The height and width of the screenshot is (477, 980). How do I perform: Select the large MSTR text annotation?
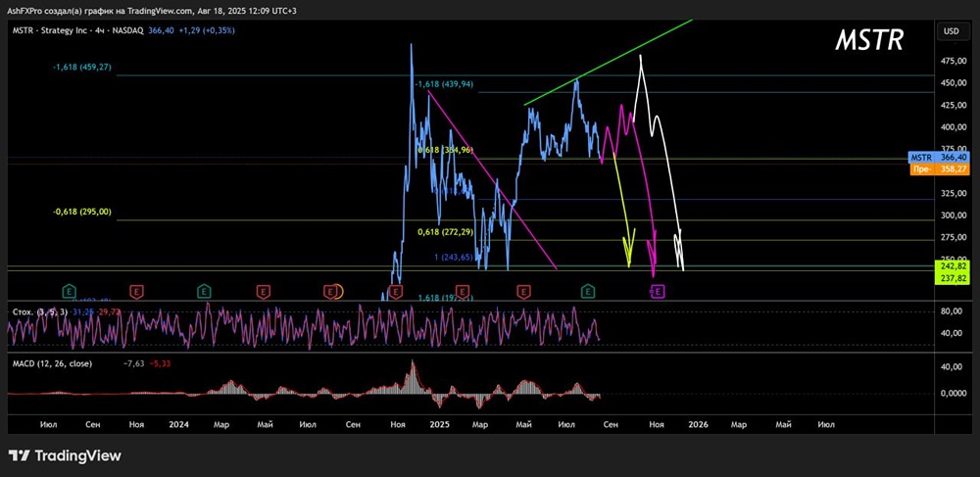[x=869, y=40]
